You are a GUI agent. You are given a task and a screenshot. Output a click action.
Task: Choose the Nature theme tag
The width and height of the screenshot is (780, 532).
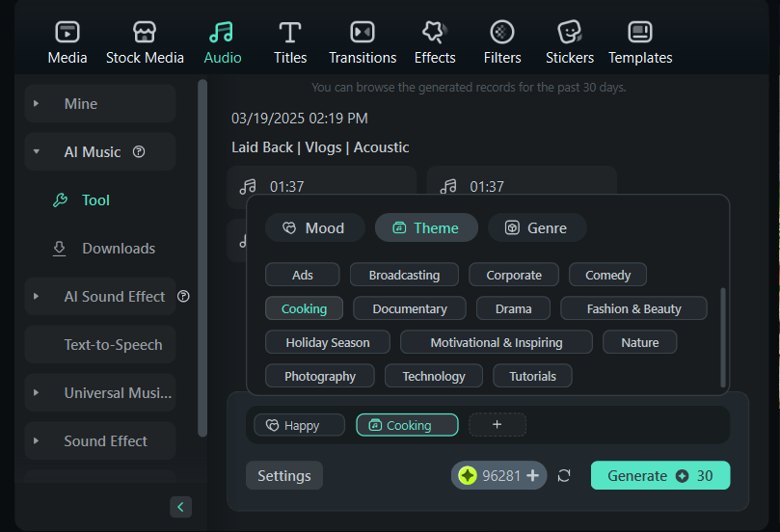tap(640, 342)
